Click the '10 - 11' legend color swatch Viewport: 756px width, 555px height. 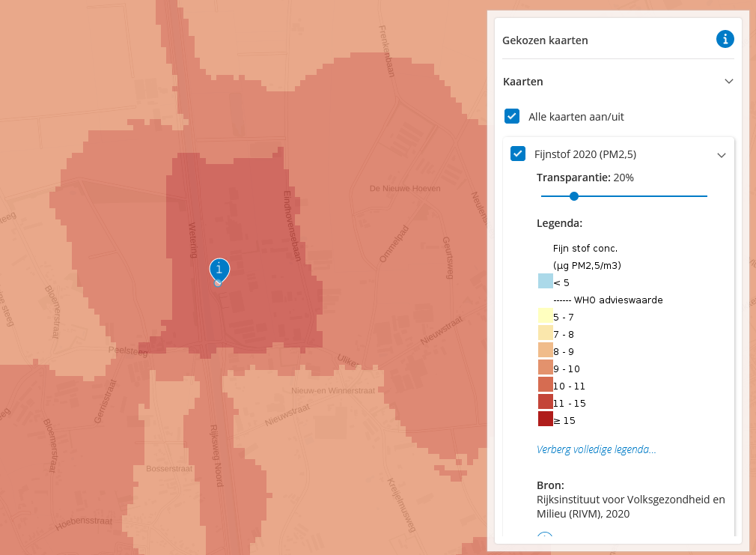pyautogui.click(x=545, y=385)
